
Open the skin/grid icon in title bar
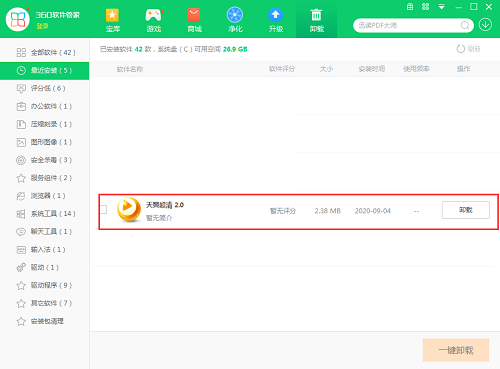click(425, 7)
